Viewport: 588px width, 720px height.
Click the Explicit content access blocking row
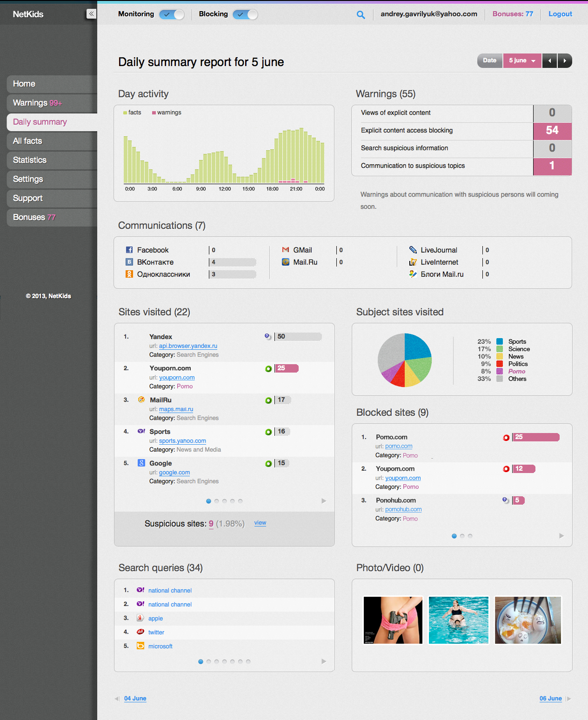pyautogui.click(x=461, y=131)
